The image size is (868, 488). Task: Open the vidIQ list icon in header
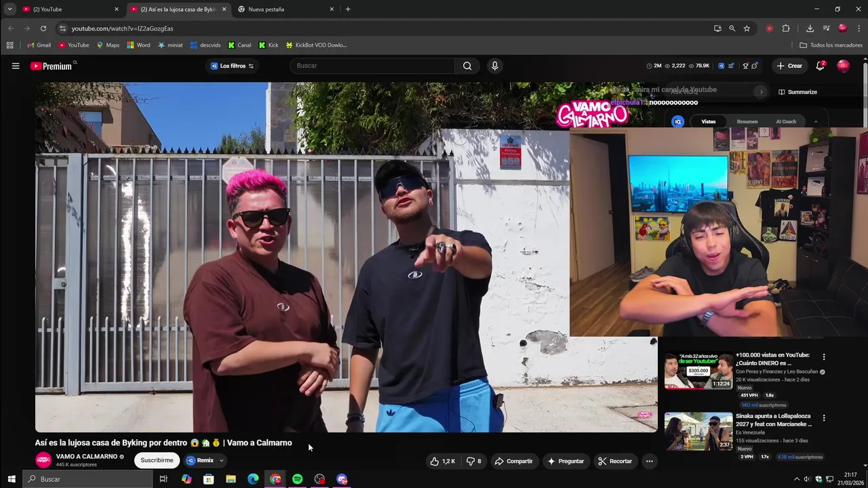point(731,66)
